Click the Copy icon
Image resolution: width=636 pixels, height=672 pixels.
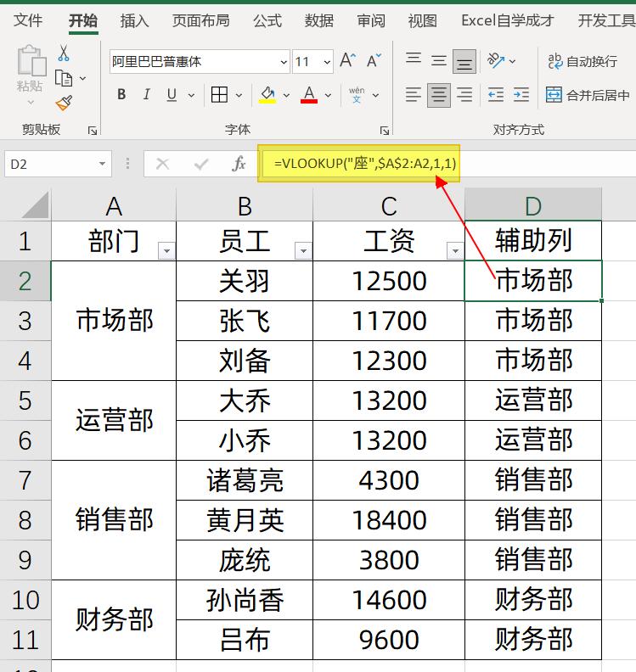64,78
